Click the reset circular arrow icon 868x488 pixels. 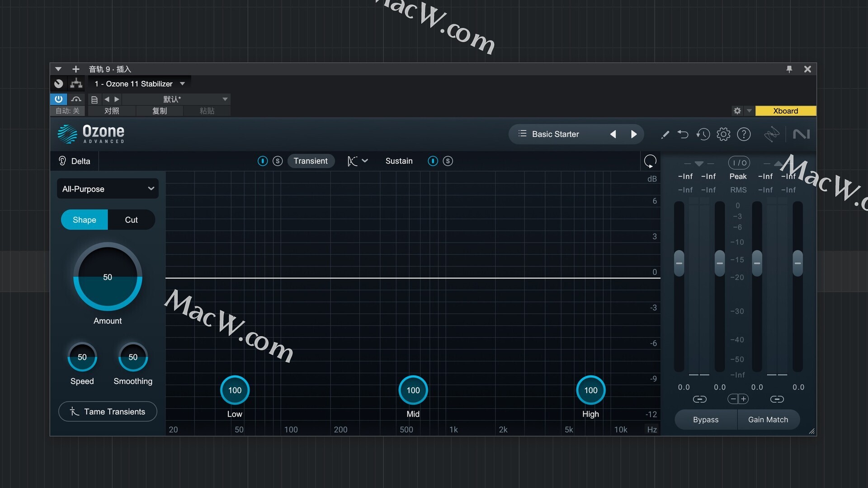coord(650,161)
